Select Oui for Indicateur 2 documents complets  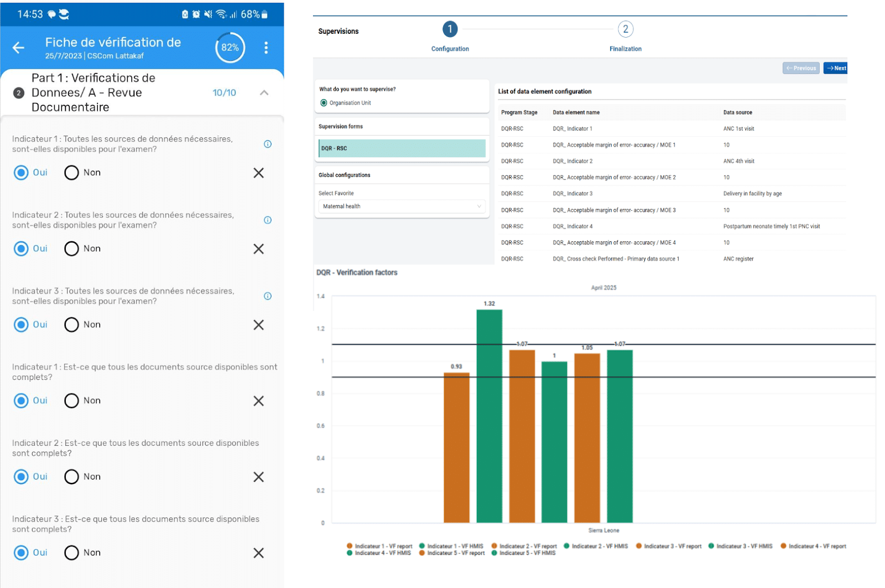(x=22, y=477)
